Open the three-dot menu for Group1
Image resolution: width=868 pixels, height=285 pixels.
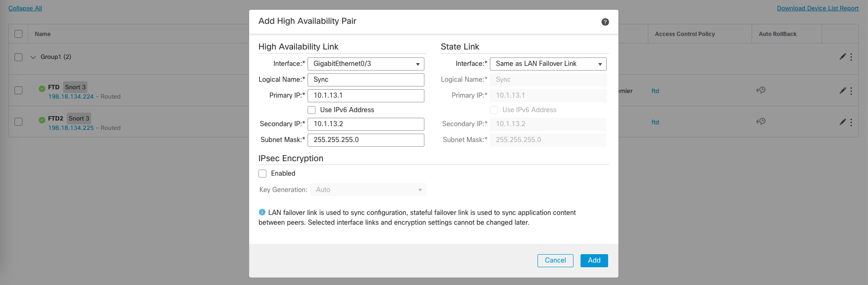tap(851, 57)
